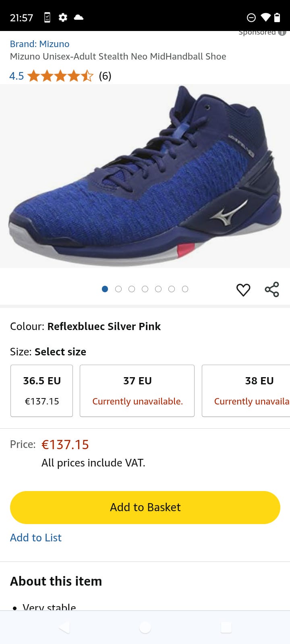
Task: Open the Brand: Mizuno link
Action: [x=40, y=44]
